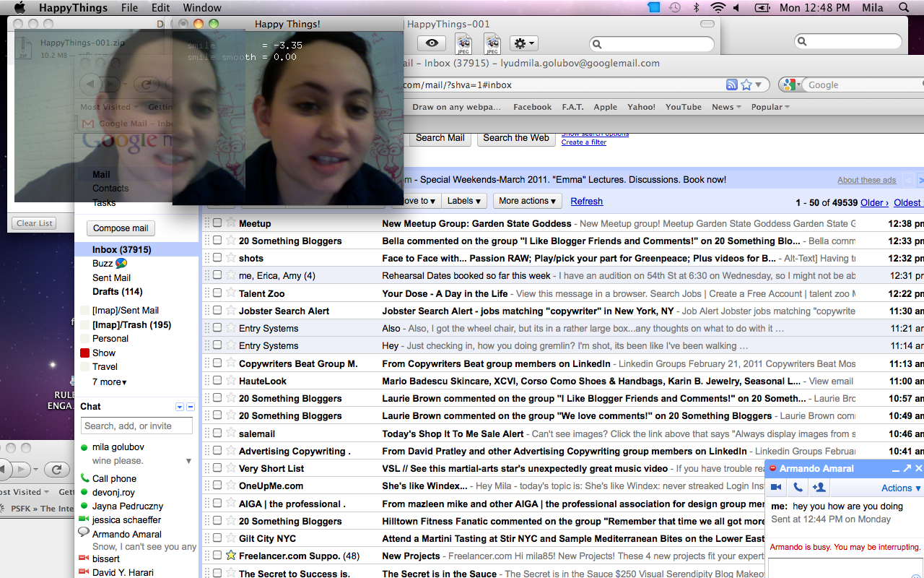Click the add people to chat icon
The width and height of the screenshot is (924, 578).
819,488
